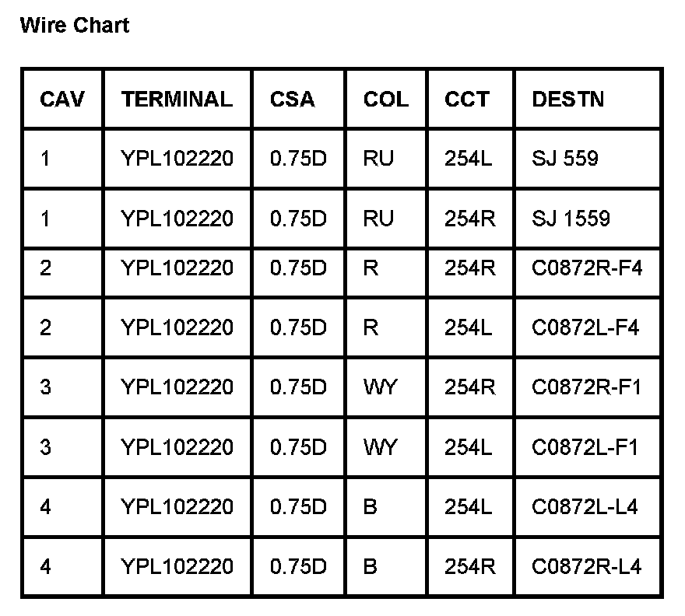The height and width of the screenshot is (616, 685).
Task: Click the Wire Chart title
Action: 74,25
